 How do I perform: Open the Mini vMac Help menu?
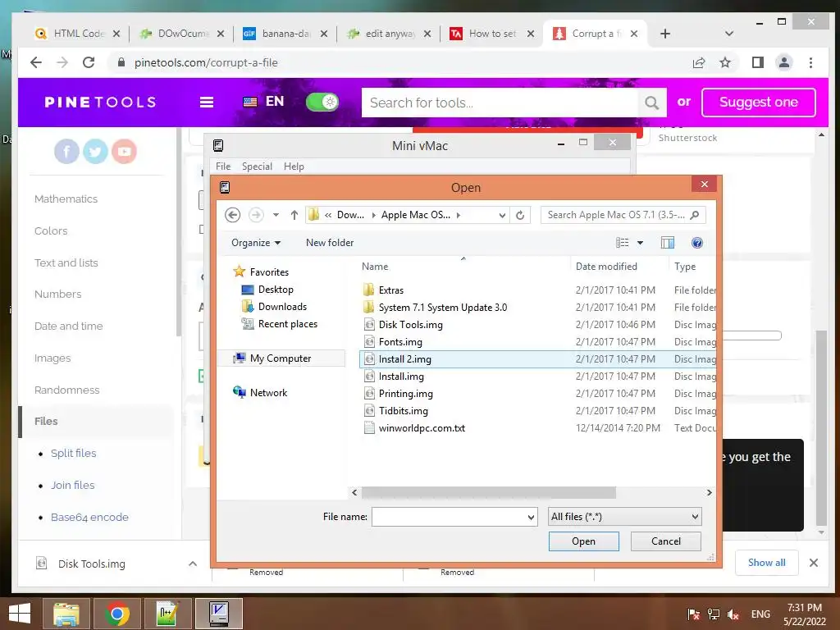point(294,166)
